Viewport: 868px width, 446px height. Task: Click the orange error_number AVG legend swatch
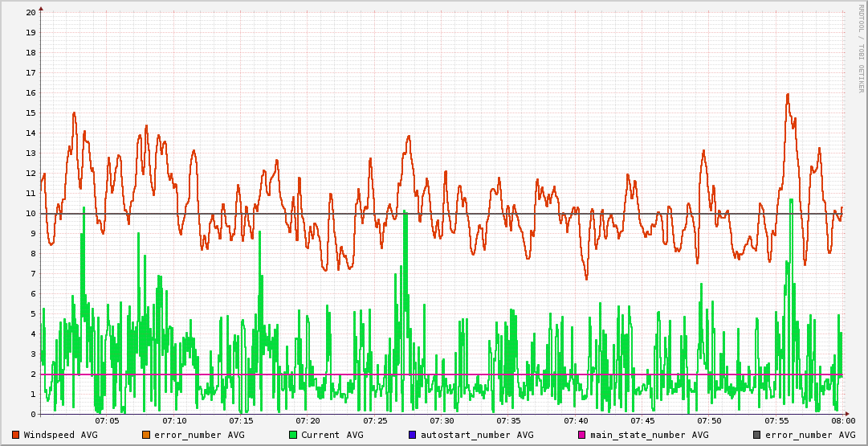[x=146, y=435]
